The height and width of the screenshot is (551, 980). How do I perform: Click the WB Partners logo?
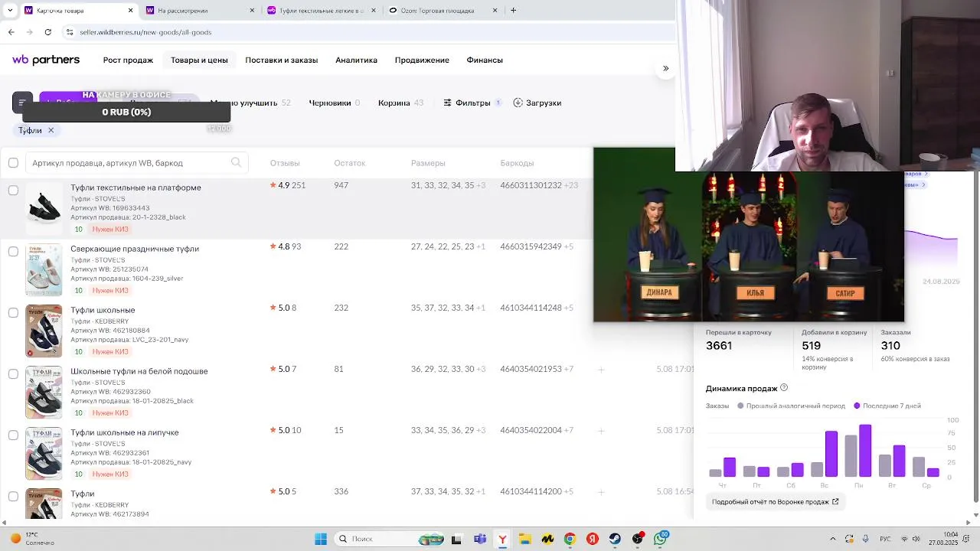46,60
